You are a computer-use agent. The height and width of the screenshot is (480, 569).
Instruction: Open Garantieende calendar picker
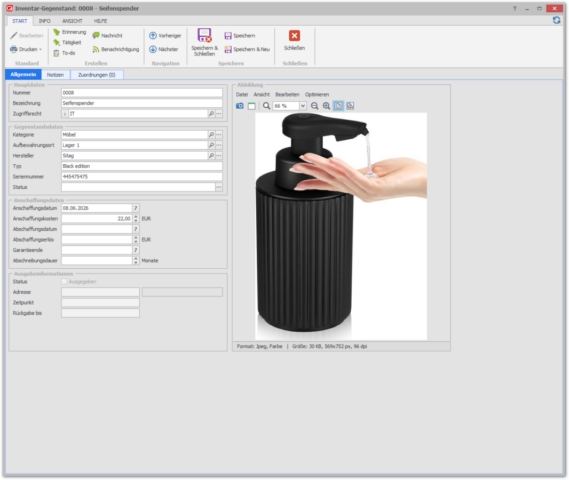pos(136,250)
